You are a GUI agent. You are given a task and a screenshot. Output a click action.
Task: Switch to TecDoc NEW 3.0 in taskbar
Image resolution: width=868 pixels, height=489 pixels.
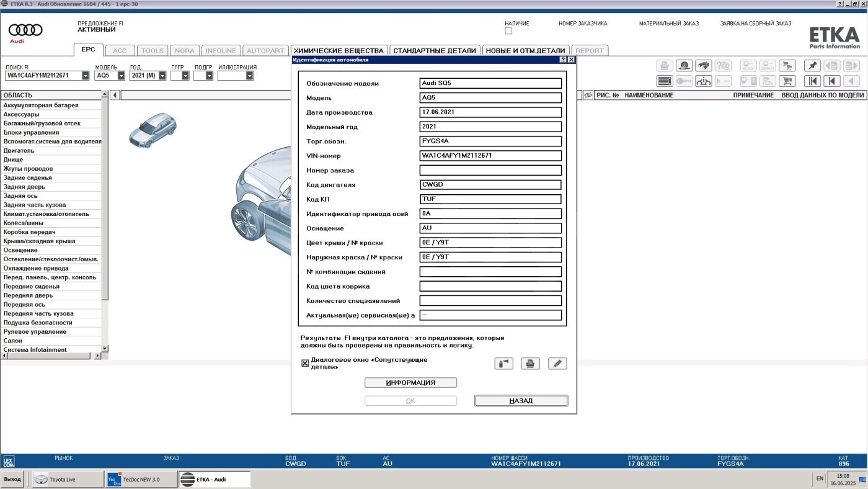(x=141, y=479)
